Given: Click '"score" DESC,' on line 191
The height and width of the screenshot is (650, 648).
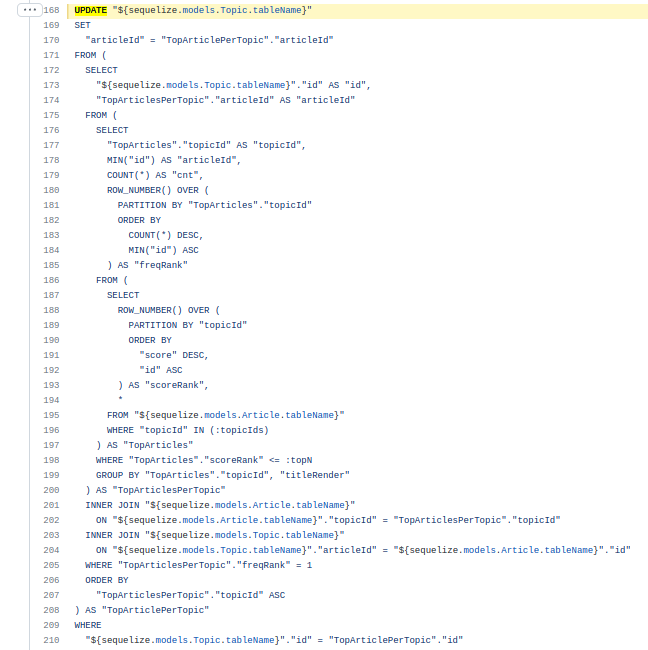Looking at the screenshot, I should 174,355.
